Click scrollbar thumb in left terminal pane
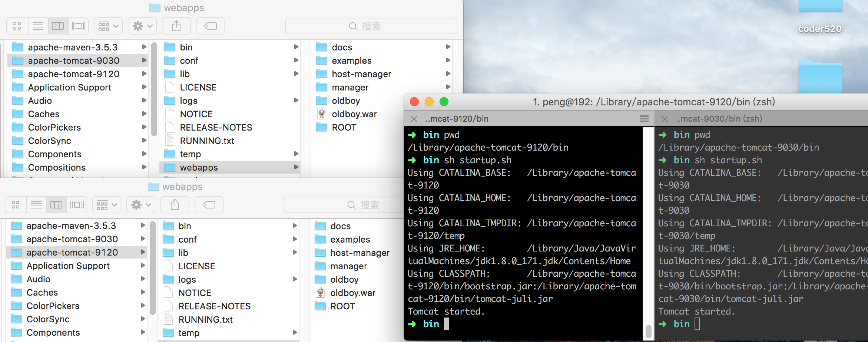The width and height of the screenshot is (868, 342). tap(648, 331)
